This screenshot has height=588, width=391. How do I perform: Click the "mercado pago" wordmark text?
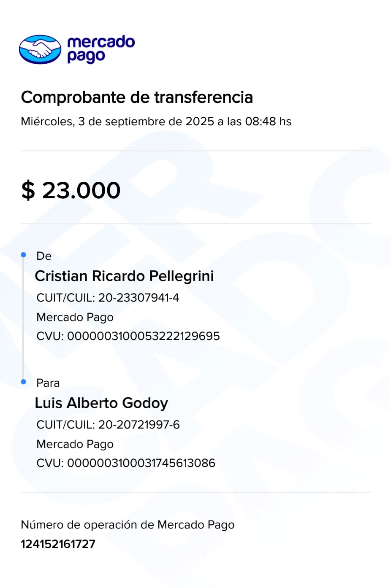100,49
